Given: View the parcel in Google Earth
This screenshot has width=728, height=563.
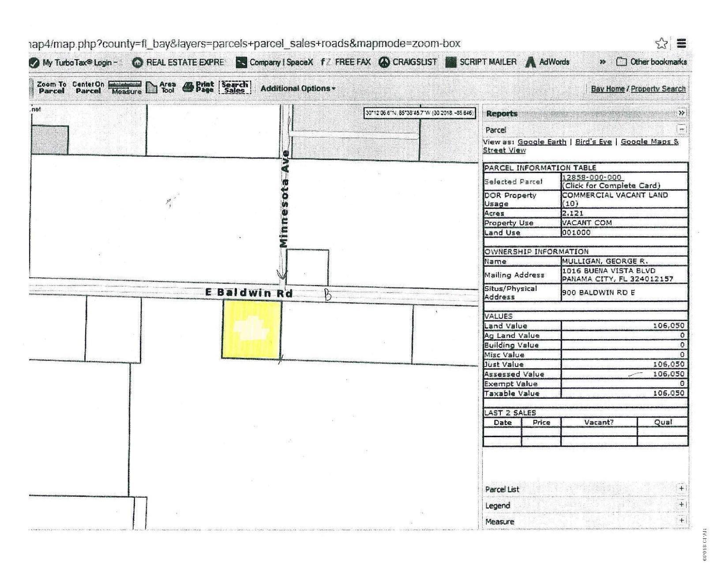Looking at the screenshot, I should click(542, 142).
